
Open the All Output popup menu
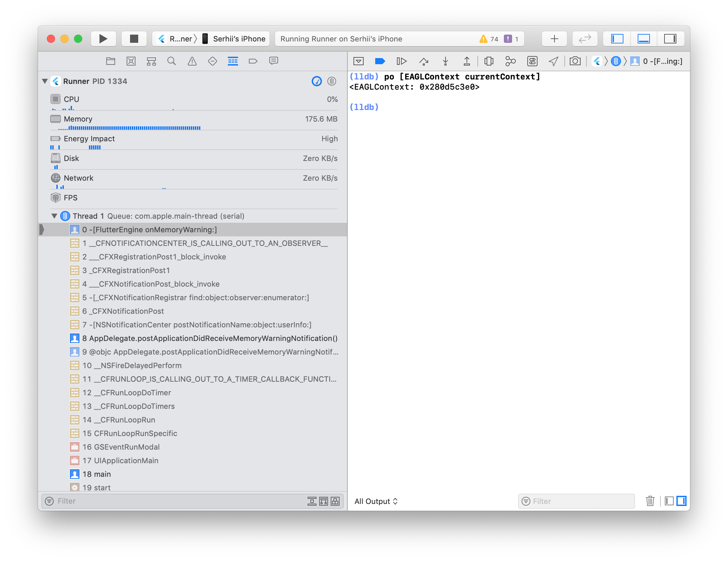(x=376, y=501)
